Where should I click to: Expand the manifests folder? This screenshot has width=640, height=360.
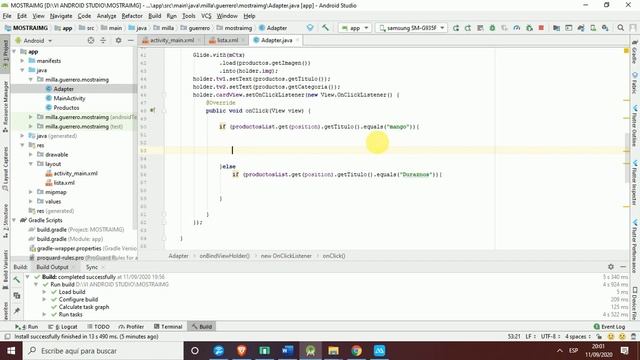click(x=22, y=60)
